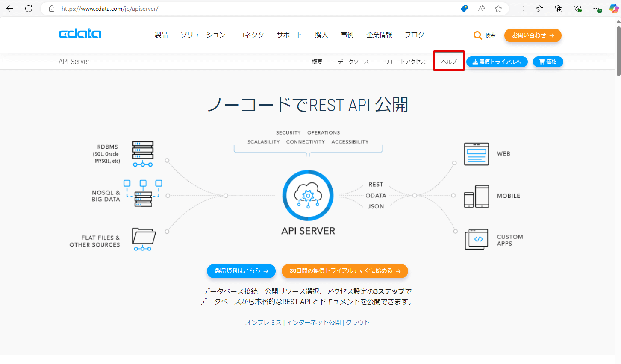Viewport: 621px width, 364px height.
Task: Open the split screen icon
Action: pos(521,9)
